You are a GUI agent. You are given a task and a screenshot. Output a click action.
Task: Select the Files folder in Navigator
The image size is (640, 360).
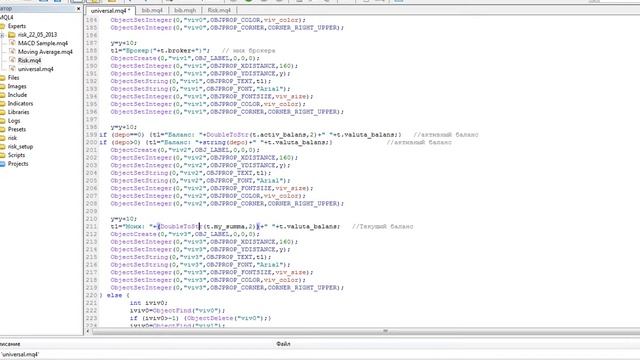click(x=13, y=78)
